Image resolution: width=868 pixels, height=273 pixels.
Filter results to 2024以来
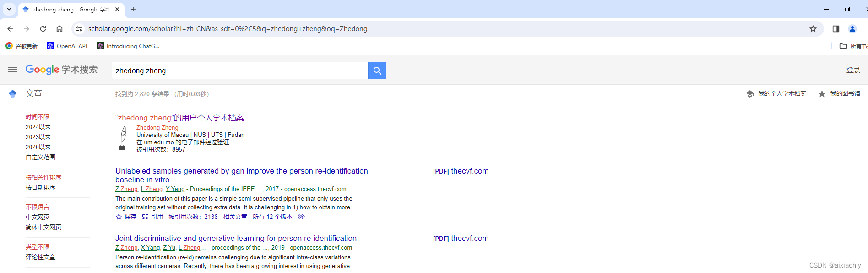coord(38,127)
